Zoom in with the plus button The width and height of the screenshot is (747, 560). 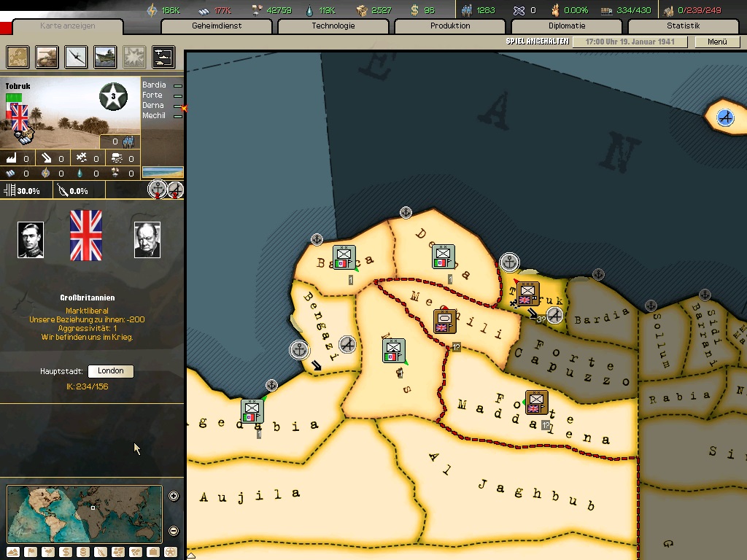(174, 497)
